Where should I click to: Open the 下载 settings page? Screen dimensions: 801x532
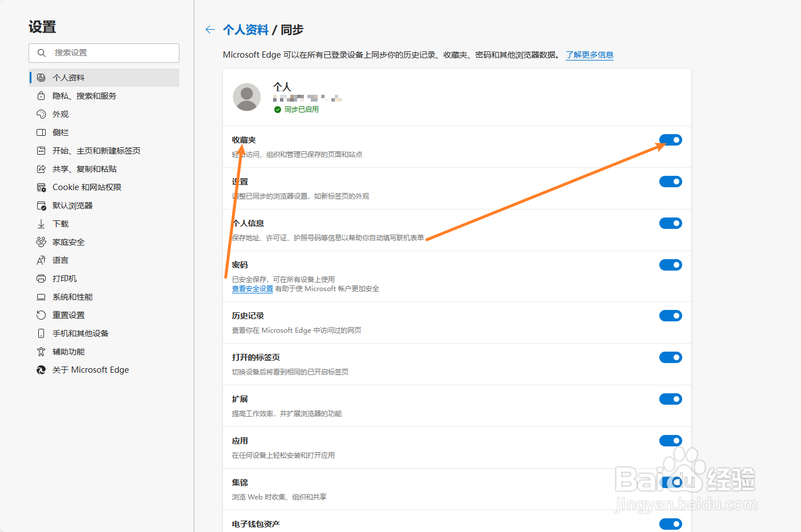click(x=104, y=224)
